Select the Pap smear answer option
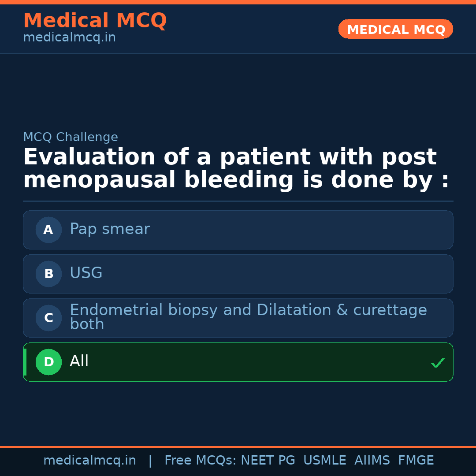 click(x=238, y=230)
